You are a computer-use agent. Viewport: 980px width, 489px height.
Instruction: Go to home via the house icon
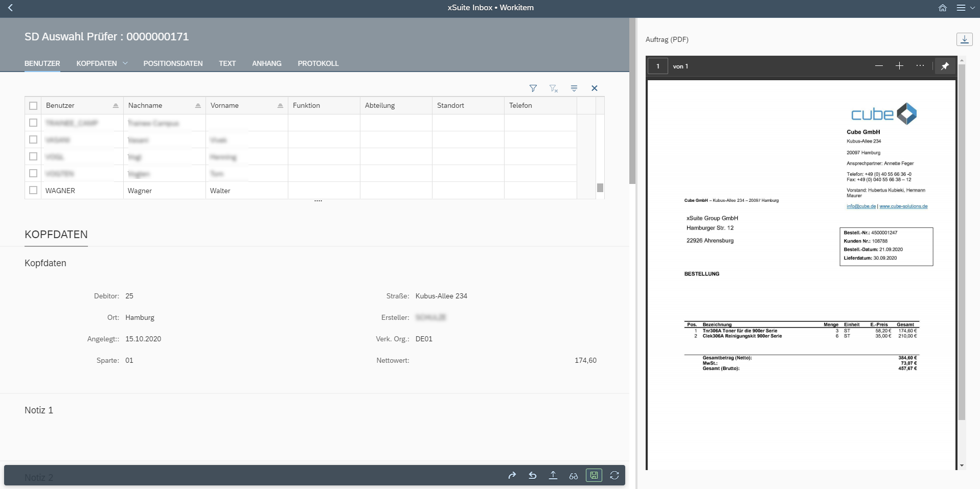(942, 8)
